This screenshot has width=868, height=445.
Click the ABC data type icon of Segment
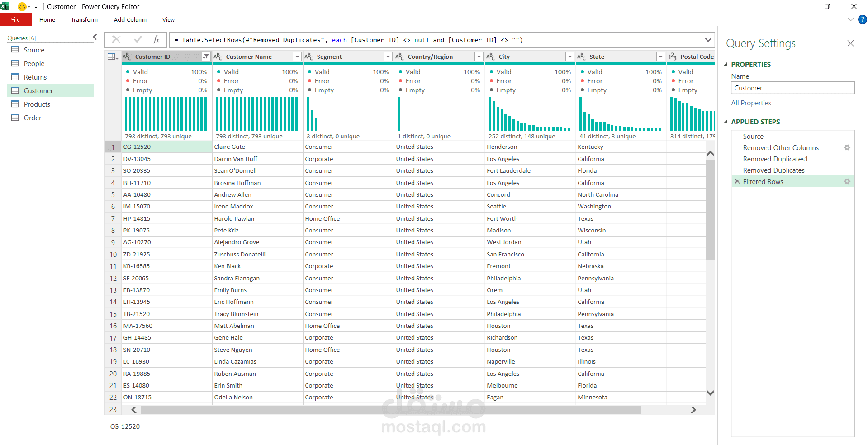(x=309, y=57)
